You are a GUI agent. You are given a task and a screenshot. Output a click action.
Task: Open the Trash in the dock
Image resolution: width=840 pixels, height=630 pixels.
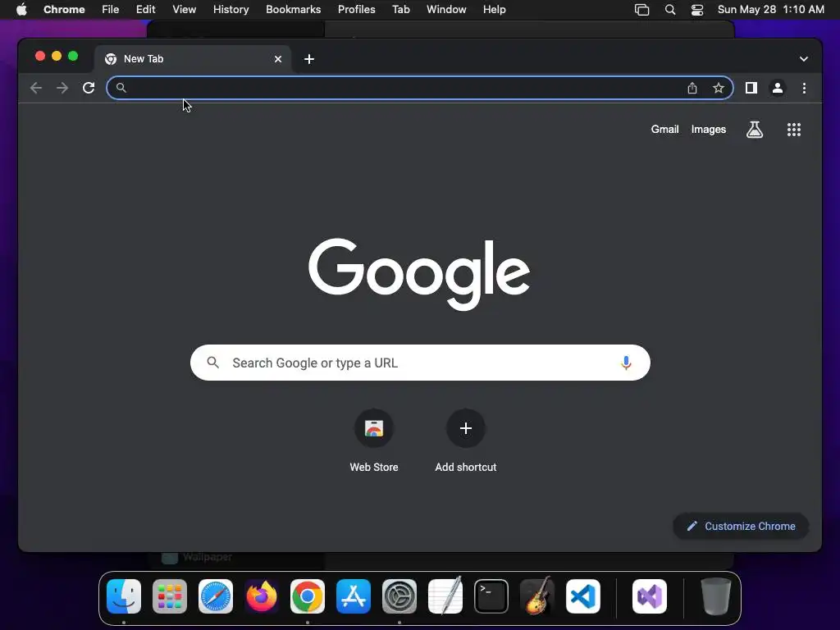point(715,596)
